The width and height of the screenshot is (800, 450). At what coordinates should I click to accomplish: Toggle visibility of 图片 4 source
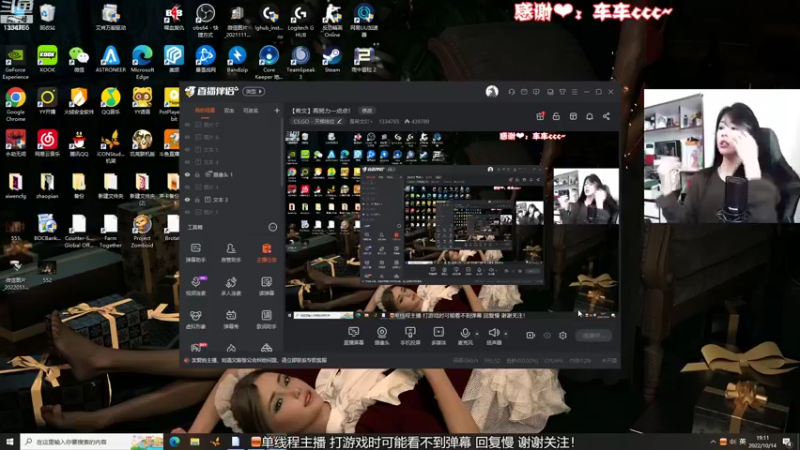[x=187, y=187]
